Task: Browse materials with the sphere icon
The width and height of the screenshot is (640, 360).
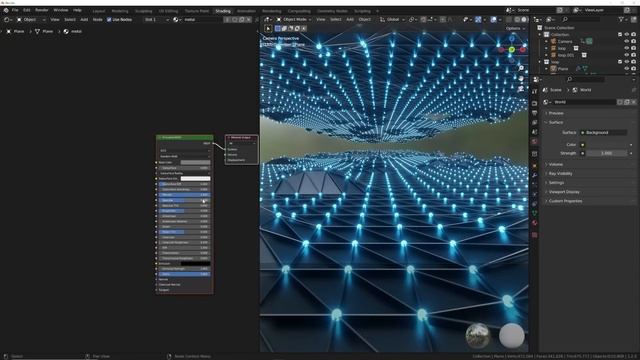Action: pos(176,20)
